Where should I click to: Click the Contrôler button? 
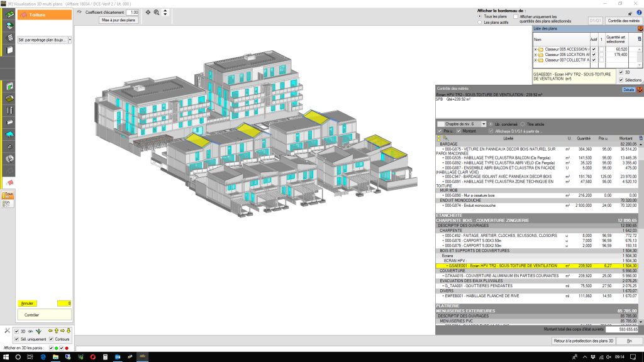(45, 315)
